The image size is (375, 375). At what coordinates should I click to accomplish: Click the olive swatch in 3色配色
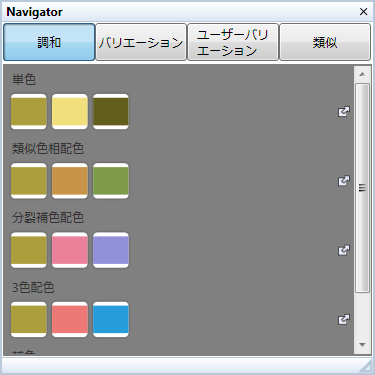point(29,320)
